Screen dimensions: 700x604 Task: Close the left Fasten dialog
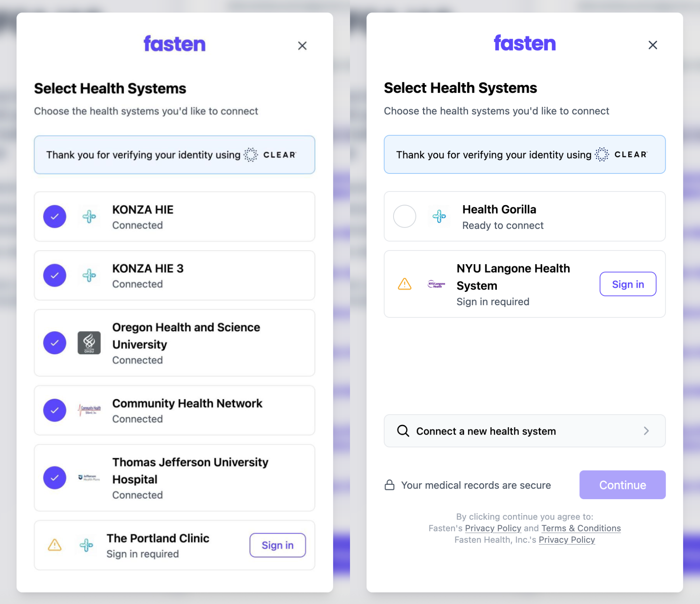tap(302, 46)
